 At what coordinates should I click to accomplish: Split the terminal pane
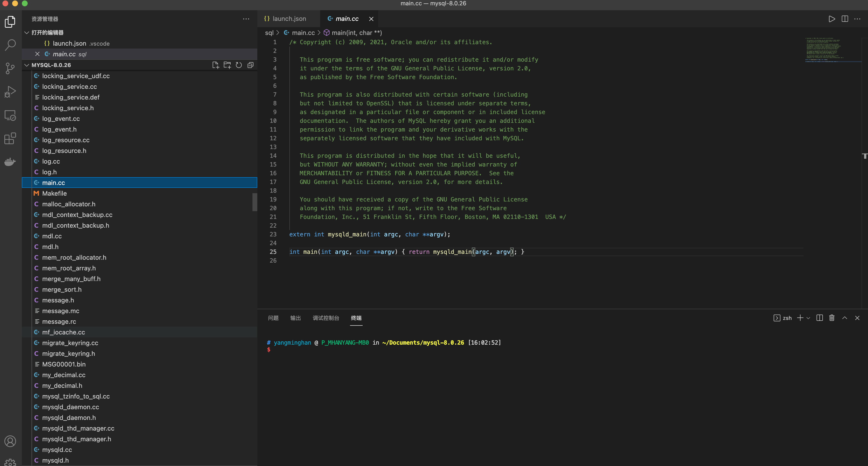tap(819, 318)
